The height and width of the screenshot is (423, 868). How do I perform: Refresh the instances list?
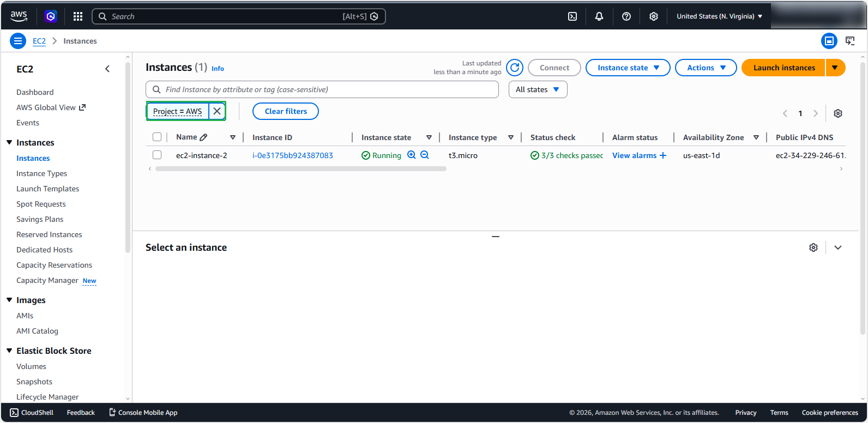(x=515, y=68)
